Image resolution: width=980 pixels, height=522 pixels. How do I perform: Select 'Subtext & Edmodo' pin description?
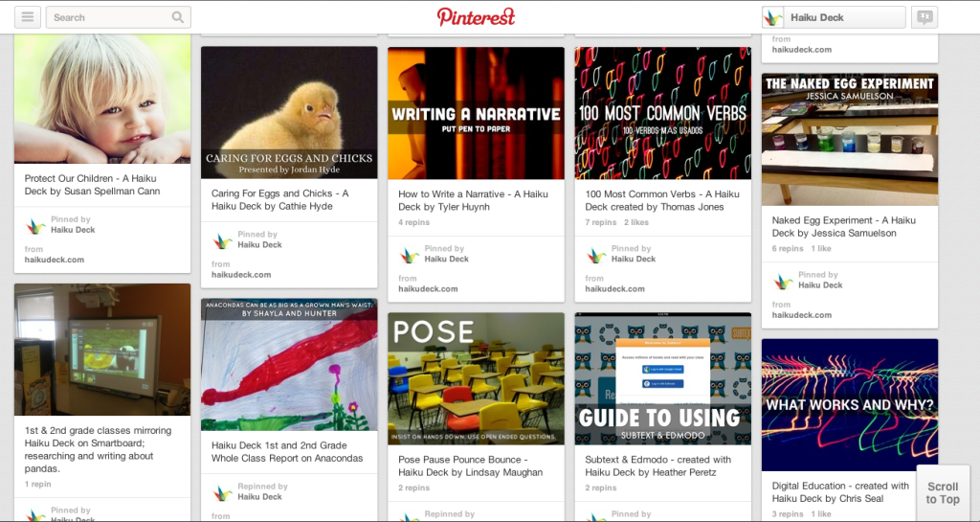pyautogui.click(x=658, y=466)
